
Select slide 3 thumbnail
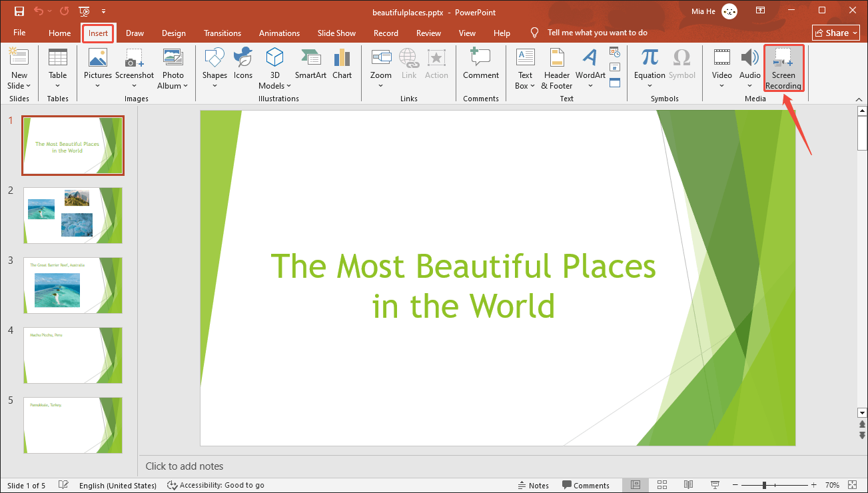click(x=73, y=285)
